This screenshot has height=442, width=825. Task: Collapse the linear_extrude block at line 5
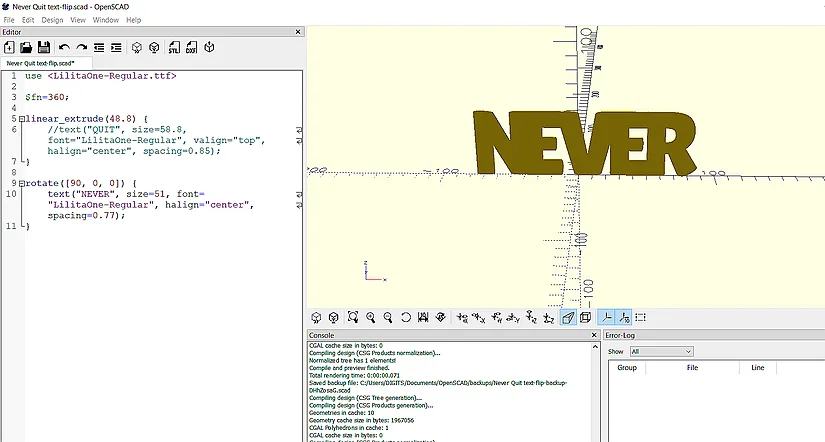click(22, 119)
